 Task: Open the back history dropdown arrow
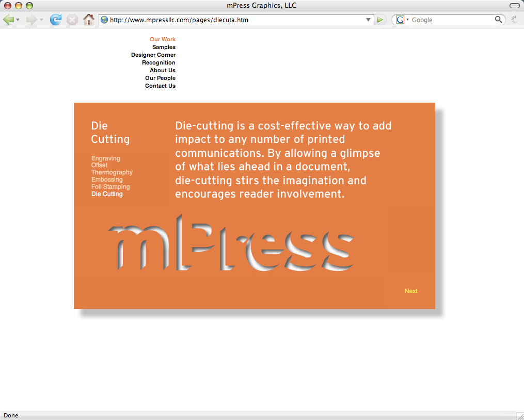[18, 20]
